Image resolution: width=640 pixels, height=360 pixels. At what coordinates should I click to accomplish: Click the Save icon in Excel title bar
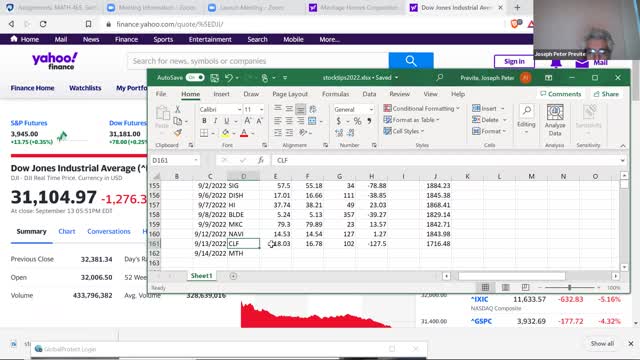coord(214,78)
